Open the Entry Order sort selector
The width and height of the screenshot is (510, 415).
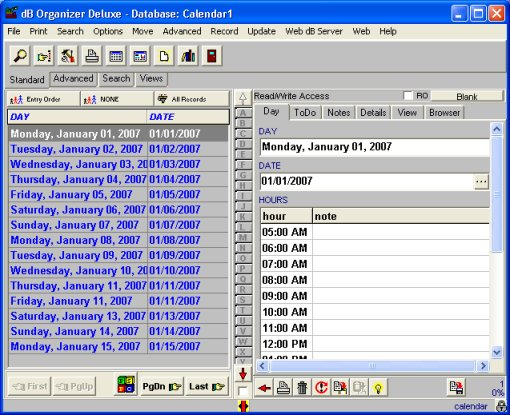(43, 99)
